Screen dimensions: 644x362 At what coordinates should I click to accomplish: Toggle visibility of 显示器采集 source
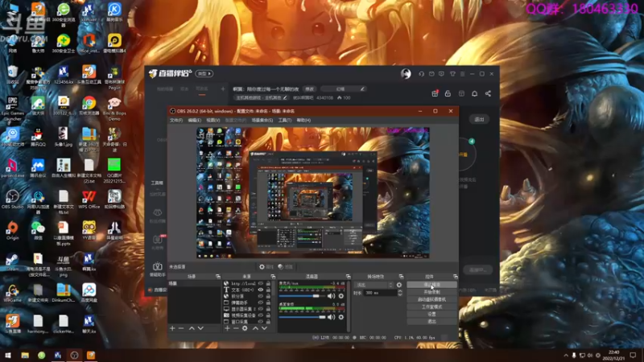(x=260, y=309)
